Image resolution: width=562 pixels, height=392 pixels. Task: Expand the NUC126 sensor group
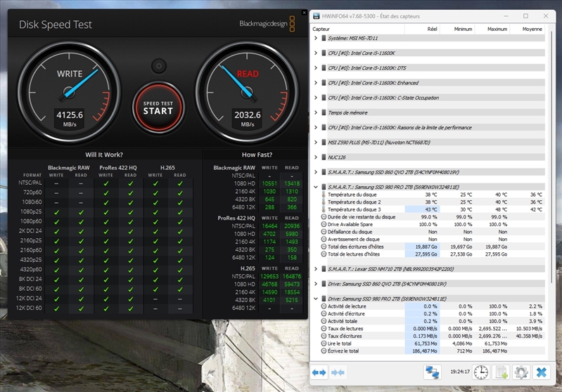click(x=315, y=157)
